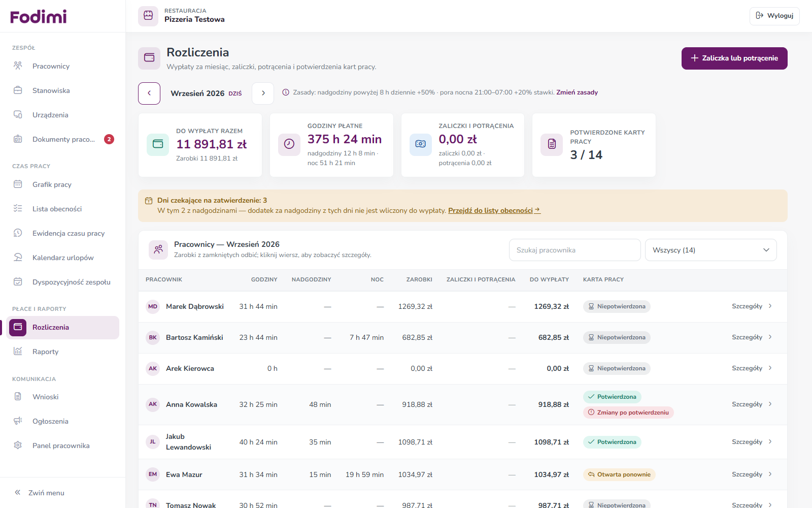Screen dimensions: 812x508
Task: Expand details for Marek Dąbrowski
Action: [x=752, y=306]
